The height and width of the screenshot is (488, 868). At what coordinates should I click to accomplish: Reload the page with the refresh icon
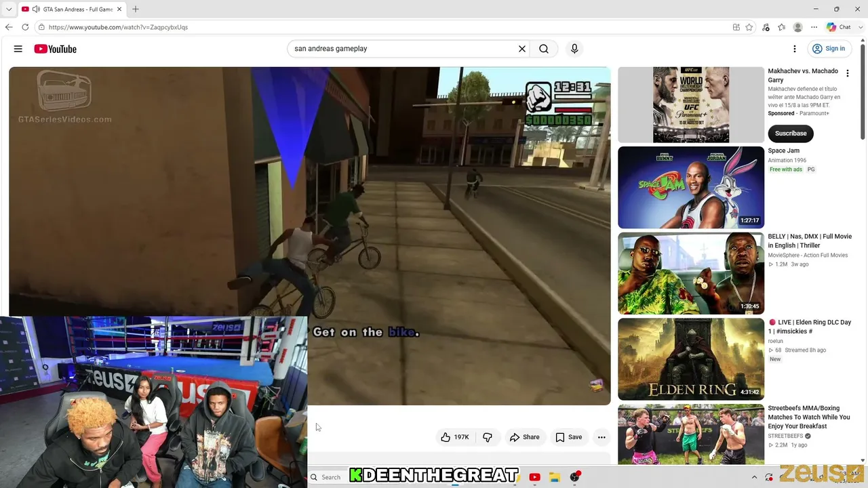pyautogui.click(x=25, y=27)
